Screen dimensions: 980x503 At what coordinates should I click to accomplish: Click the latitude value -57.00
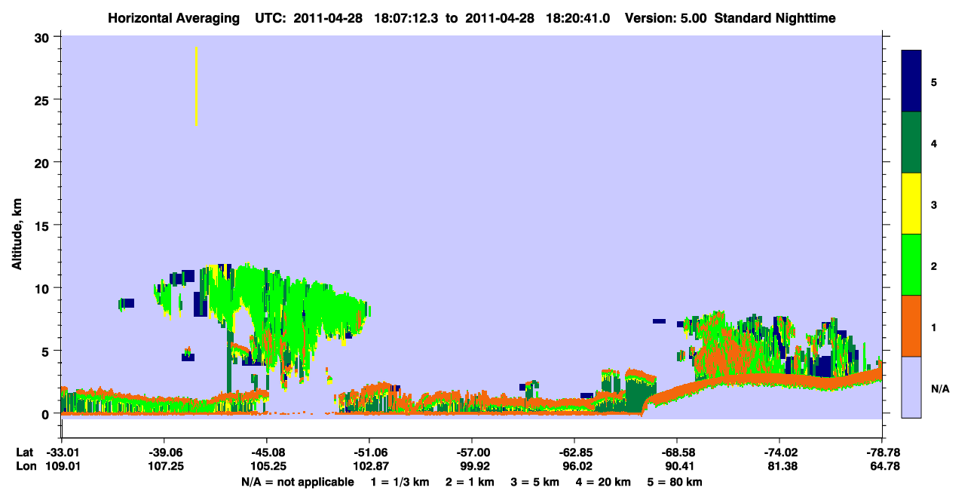[471, 452]
